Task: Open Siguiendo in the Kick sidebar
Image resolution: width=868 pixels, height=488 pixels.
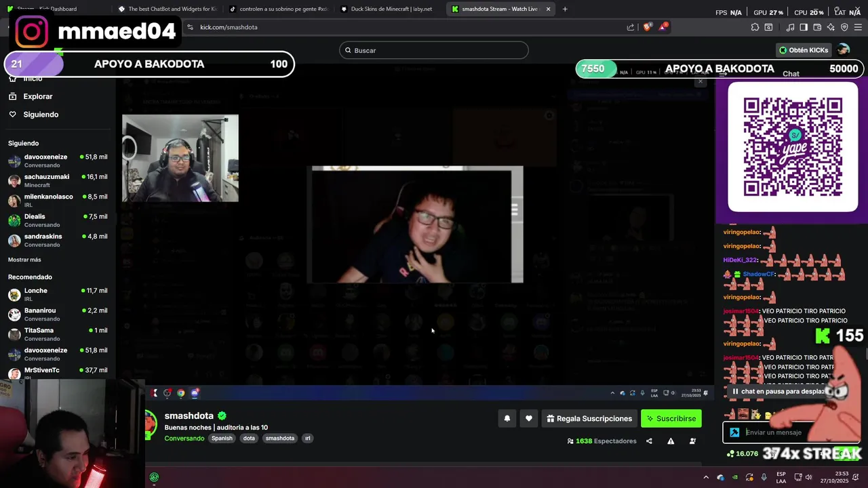Action: (x=41, y=115)
